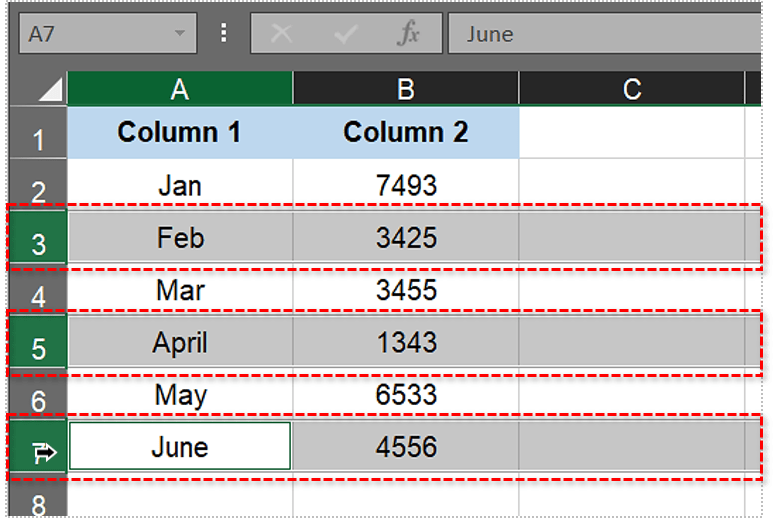Click the Enter checkmark icon in formula bar
The width and height of the screenshot is (775, 518).
click(x=346, y=34)
